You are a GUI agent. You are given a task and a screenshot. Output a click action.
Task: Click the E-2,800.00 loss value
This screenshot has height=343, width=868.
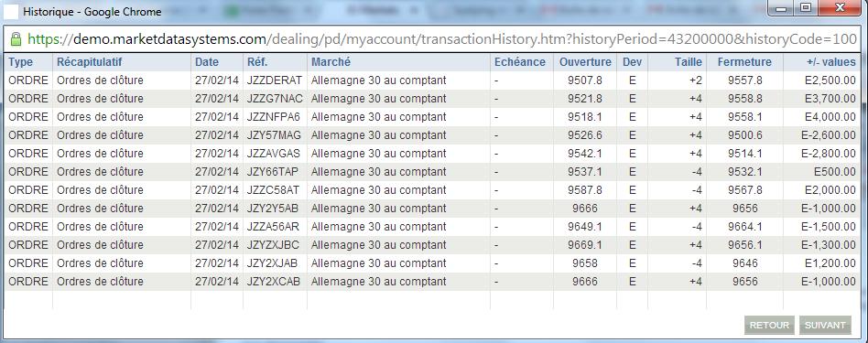829,154
